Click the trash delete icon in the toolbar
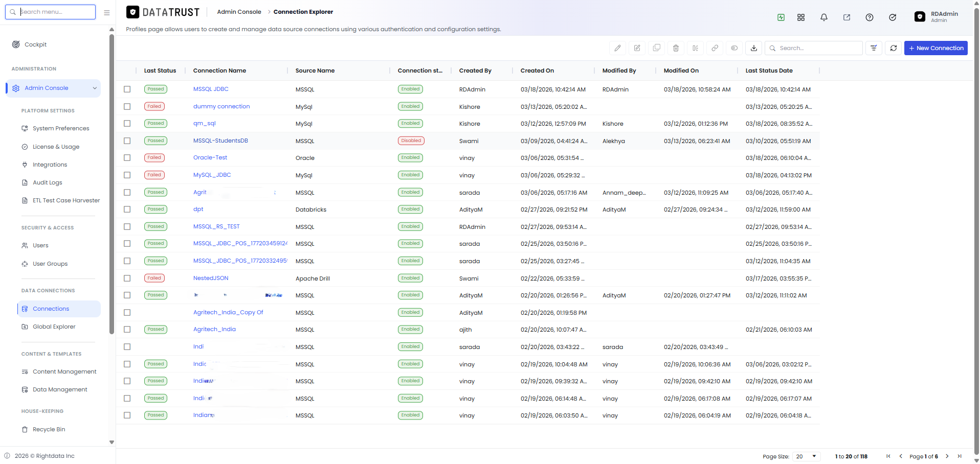The image size is (980, 464). point(676,48)
